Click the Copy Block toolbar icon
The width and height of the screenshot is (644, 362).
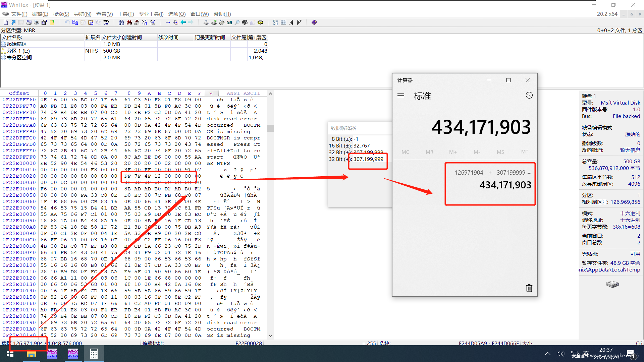coord(75,22)
